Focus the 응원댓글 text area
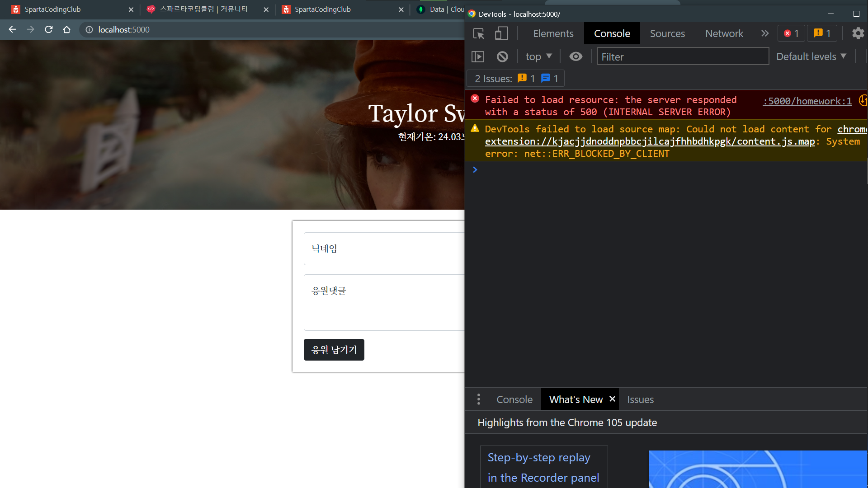 coord(384,302)
